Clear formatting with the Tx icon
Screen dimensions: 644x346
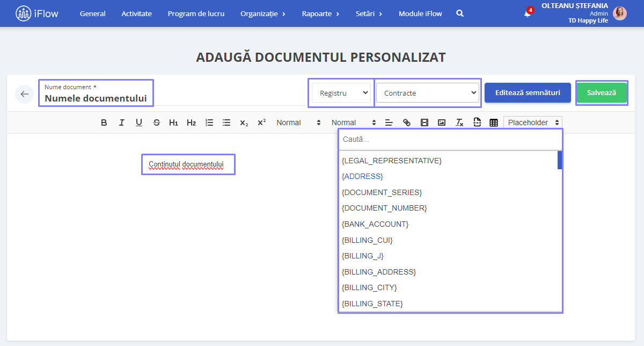459,122
